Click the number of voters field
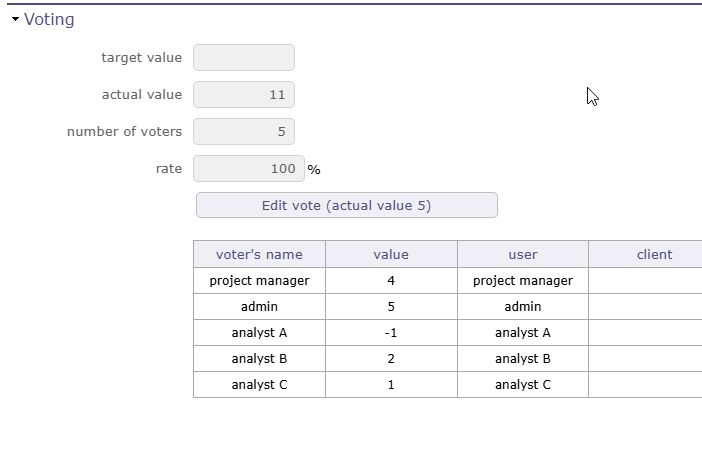 click(x=244, y=132)
